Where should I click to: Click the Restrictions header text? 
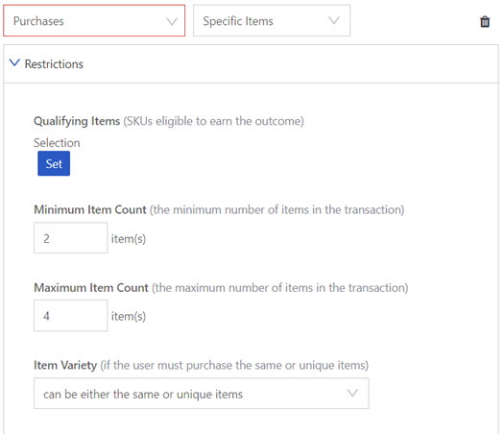point(54,64)
